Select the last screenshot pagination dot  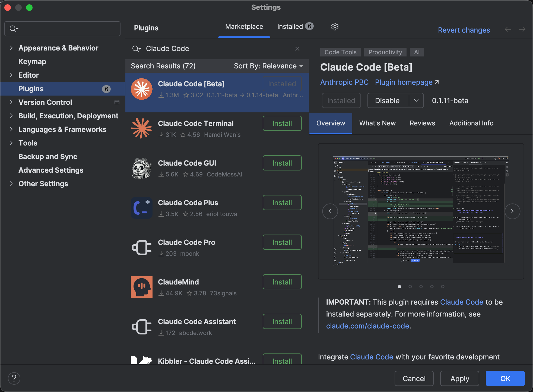click(443, 287)
